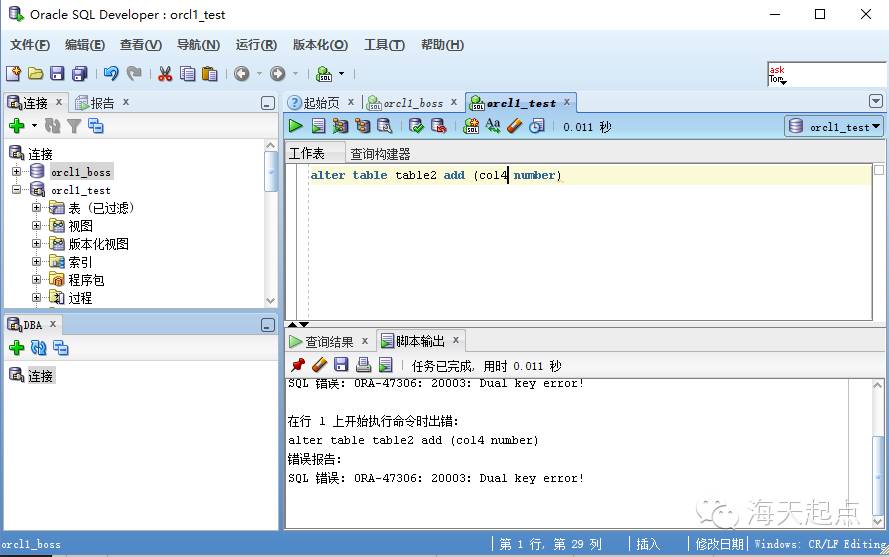The image size is (889, 557).
Task: Switch to the 查询结果 tab
Action: click(x=329, y=341)
